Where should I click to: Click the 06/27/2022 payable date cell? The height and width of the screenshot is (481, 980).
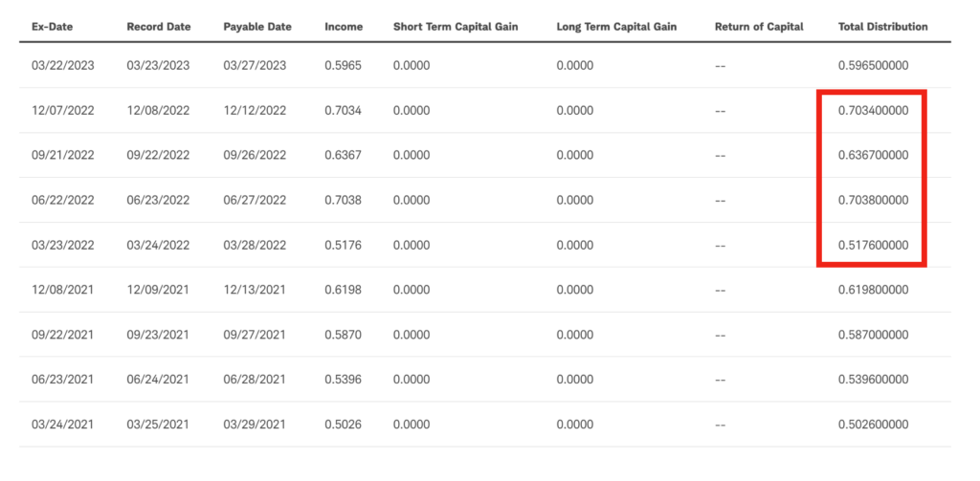coord(255,201)
